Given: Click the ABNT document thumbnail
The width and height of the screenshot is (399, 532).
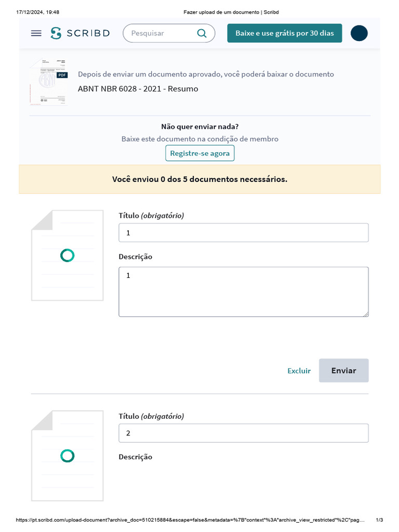Looking at the screenshot, I should (48, 83).
